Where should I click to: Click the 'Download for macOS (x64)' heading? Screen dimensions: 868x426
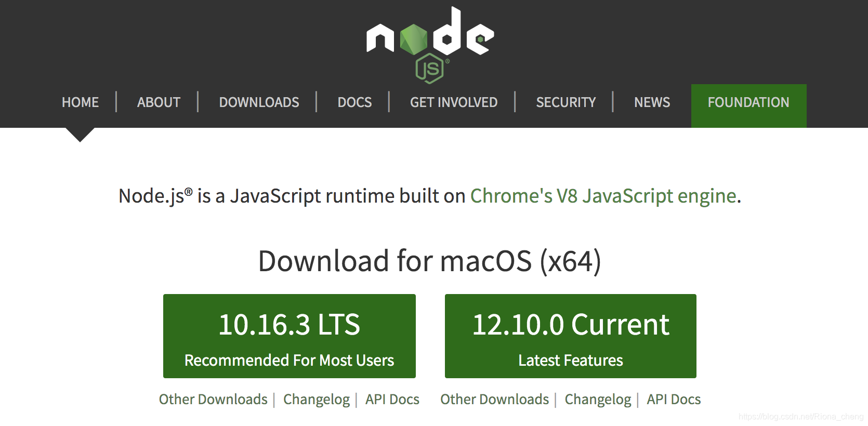(x=430, y=261)
